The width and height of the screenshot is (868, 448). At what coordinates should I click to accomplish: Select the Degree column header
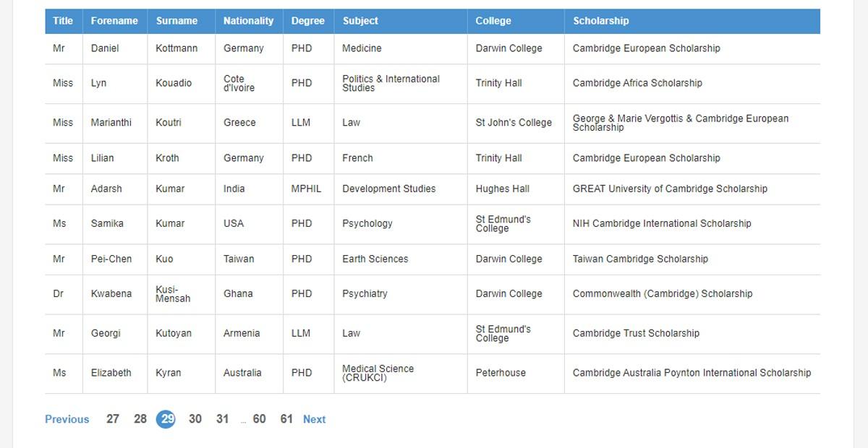pyautogui.click(x=308, y=21)
